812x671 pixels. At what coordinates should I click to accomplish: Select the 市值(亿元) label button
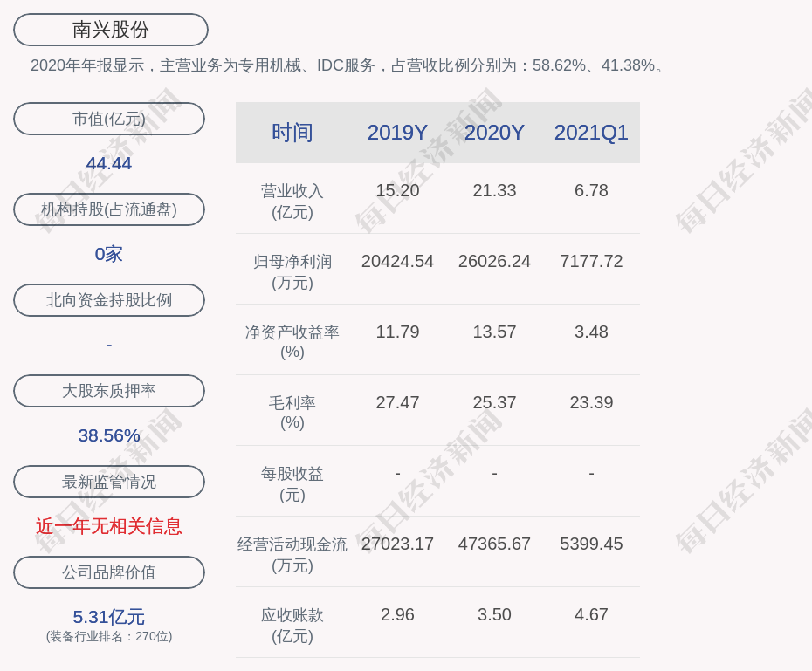click(x=109, y=119)
